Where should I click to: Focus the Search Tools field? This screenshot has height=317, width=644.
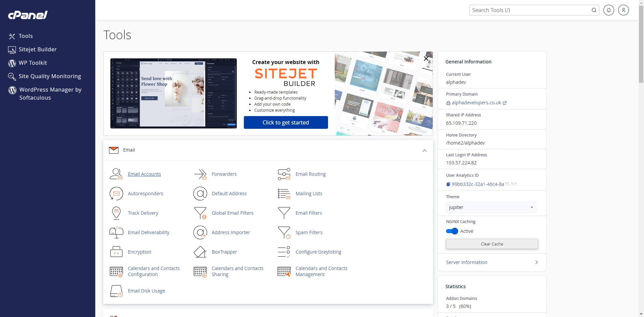point(530,10)
